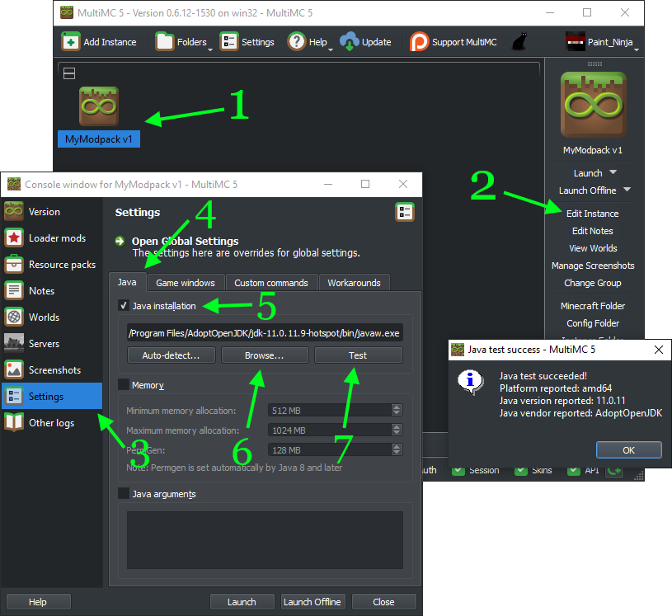Click Manage Screenshots in the right panel

[x=593, y=266]
